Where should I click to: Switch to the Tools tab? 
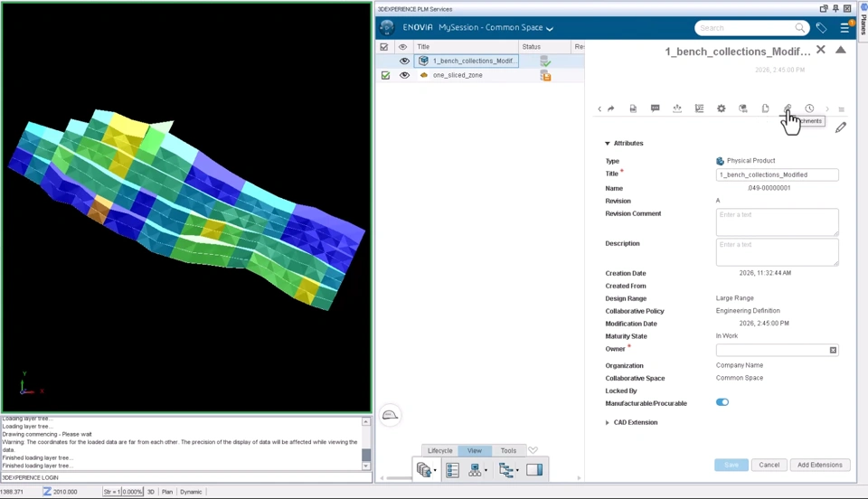point(508,451)
